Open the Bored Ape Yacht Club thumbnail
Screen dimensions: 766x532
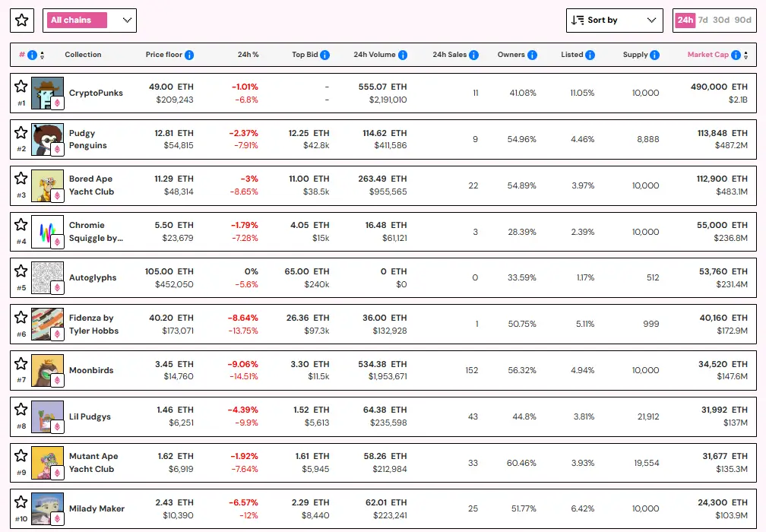(x=47, y=185)
